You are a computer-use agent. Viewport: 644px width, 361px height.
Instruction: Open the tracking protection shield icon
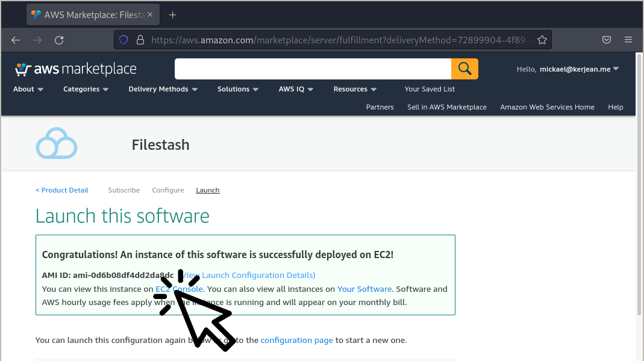123,40
